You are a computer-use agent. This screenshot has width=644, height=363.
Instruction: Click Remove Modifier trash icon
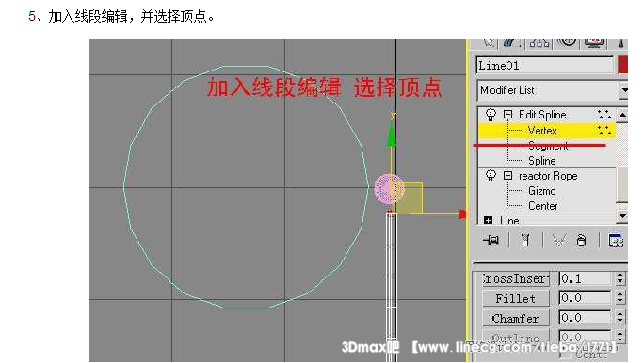click(x=581, y=240)
